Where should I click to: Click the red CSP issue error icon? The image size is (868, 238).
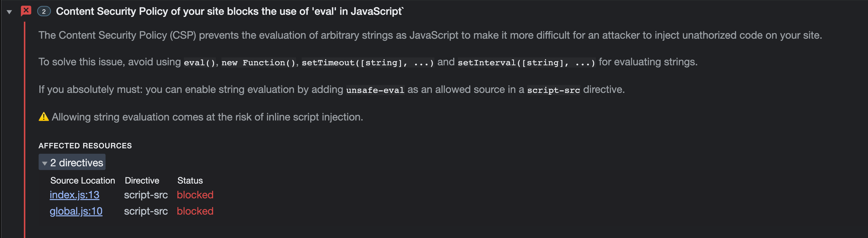26,11
